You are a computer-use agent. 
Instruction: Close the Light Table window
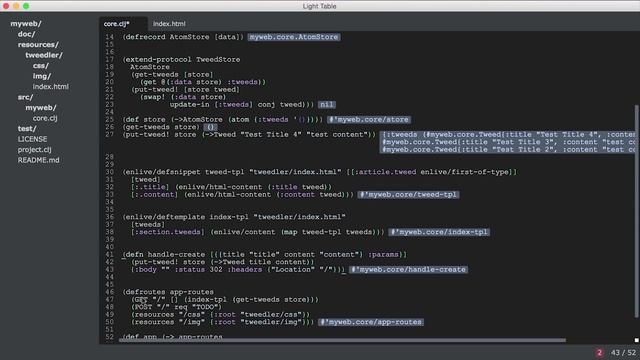tap(6, 6)
